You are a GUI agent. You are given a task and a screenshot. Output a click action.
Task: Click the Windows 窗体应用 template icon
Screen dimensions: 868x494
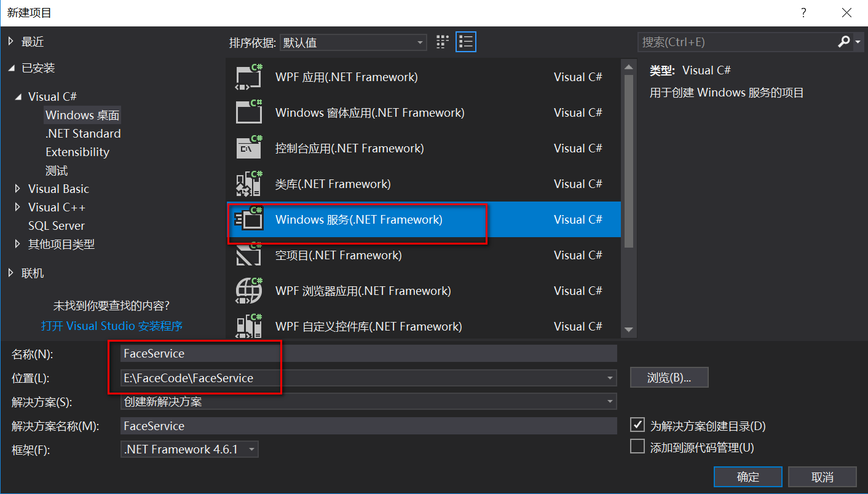tap(250, 113)
